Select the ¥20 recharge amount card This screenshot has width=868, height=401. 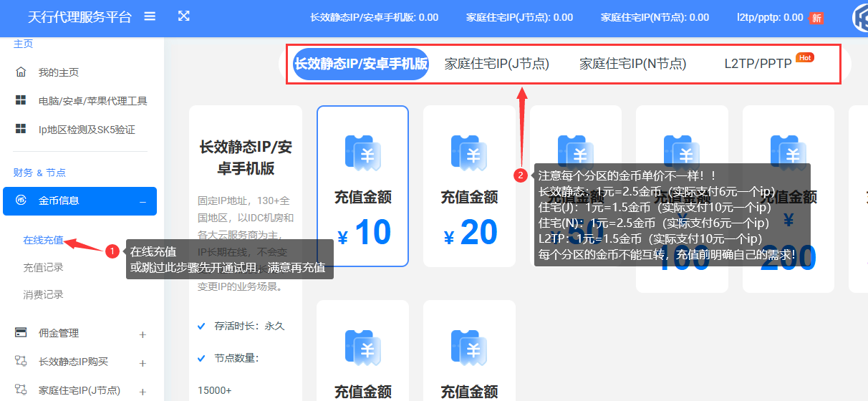pyautogui.click(x=469, y=186)
